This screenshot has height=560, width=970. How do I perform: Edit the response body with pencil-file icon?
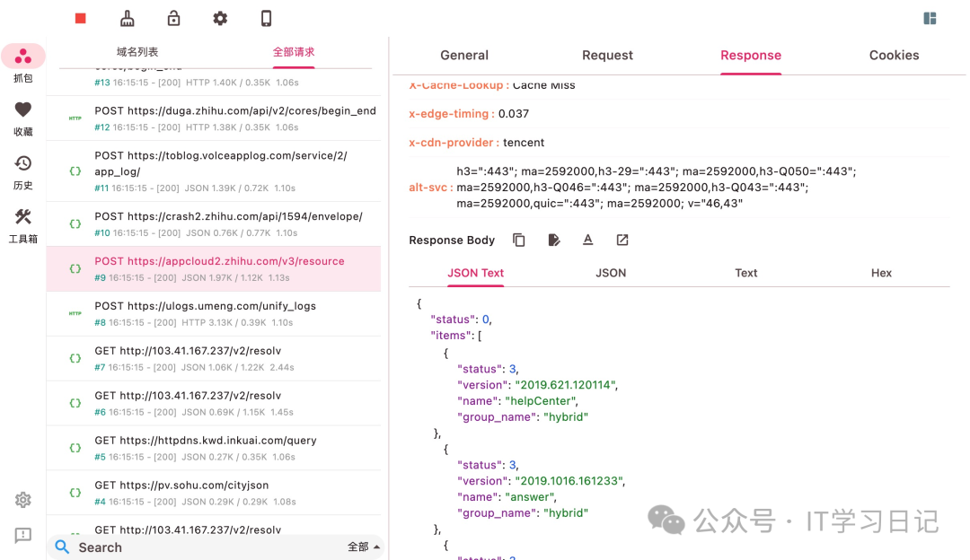tap(553, 240)
